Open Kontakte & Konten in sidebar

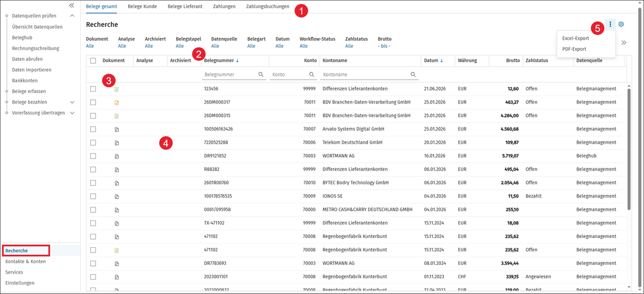(x=25, y=261)
